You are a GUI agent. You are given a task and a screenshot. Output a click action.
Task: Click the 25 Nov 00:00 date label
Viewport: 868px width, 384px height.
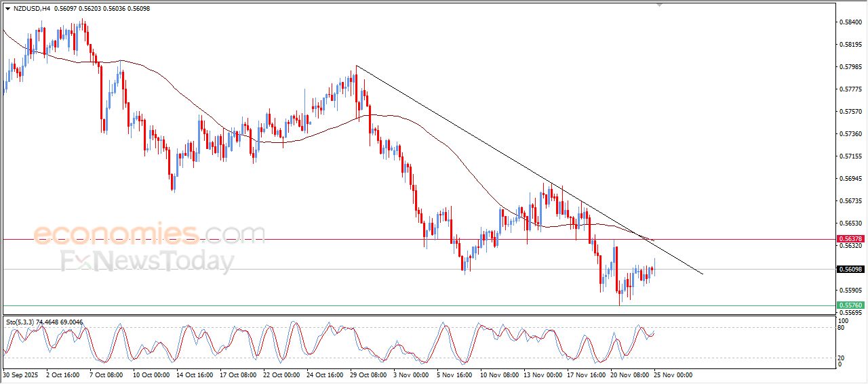pos(673,374)
